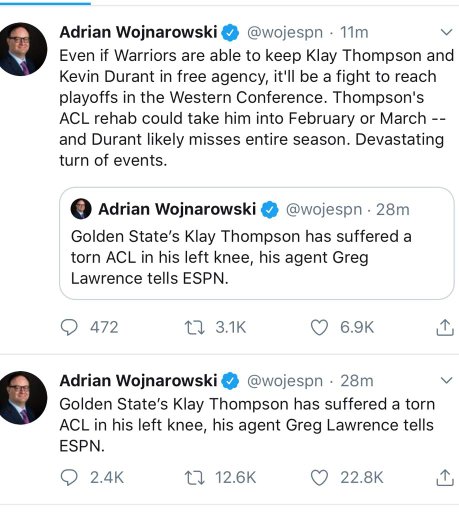The width and height of the screenshot is (459, 512).
Task: Click Adrian Wojnarowski's name on the bottom tweet
Action: (138, 380)
